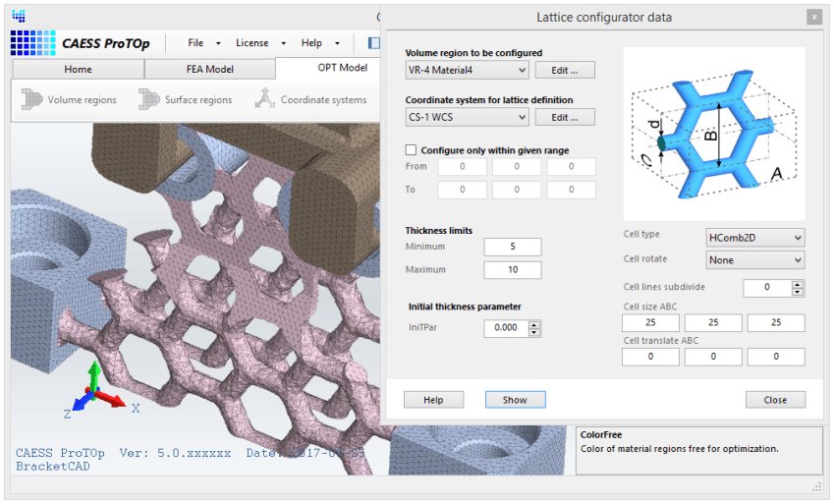This screenshot has width=834, height=504.
Task: Click the first To range field
Action: tap(463, 190)
